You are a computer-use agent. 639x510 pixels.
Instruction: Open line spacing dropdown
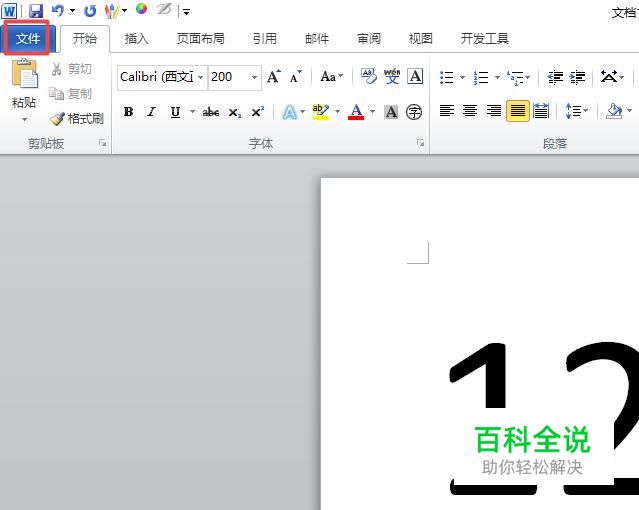click(577, 110)
